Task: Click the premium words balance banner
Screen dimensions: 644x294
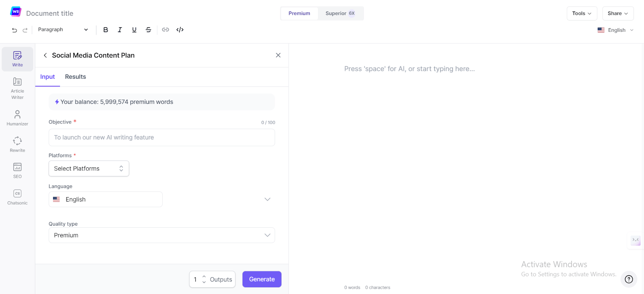Action: click(x=162, y=102)
